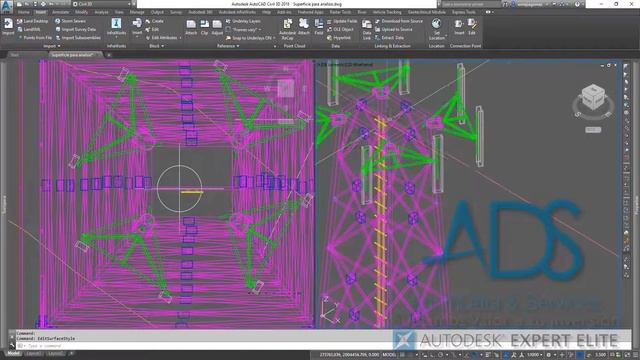Open the Help icon in title bar
640x360 pixels.
pyautogui.click(x=577, y=4)
